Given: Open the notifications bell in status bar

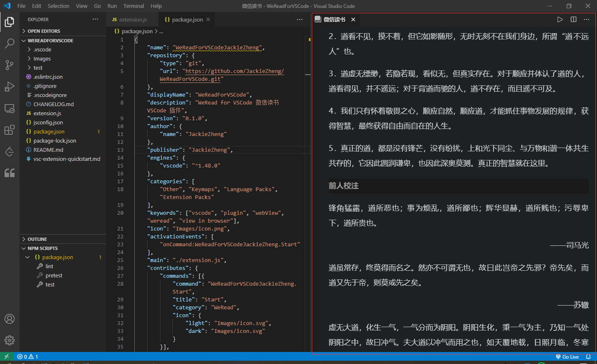Looking at the screenshot, I should 588,357.
